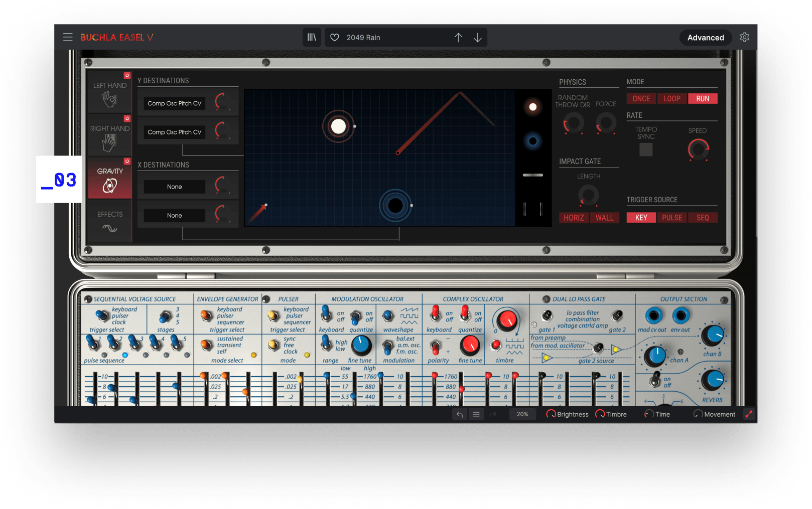Click preset name 2049 Rain

coord(363,38)
